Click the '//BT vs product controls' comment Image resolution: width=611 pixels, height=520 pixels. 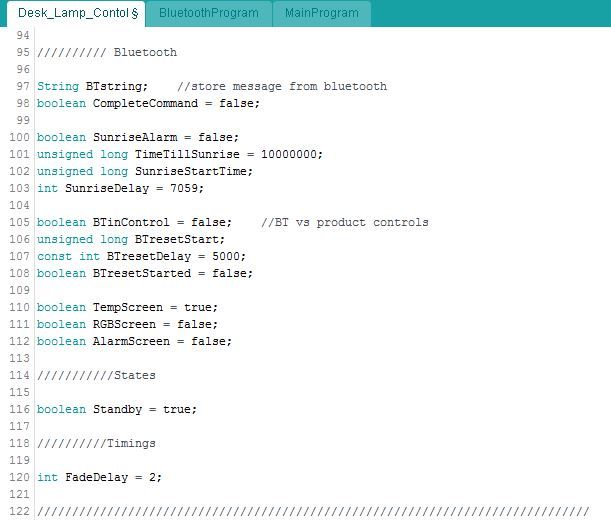pos(345,222)
